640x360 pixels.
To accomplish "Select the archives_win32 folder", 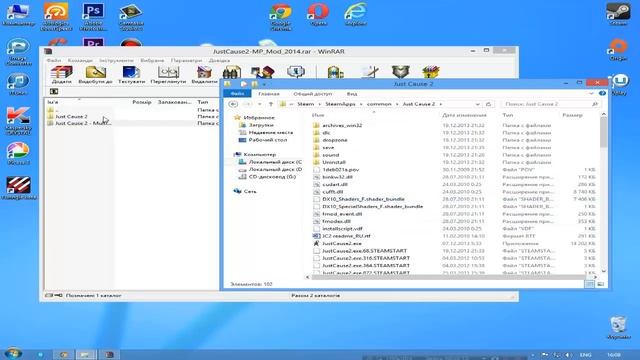I will (x=342, y=125).
